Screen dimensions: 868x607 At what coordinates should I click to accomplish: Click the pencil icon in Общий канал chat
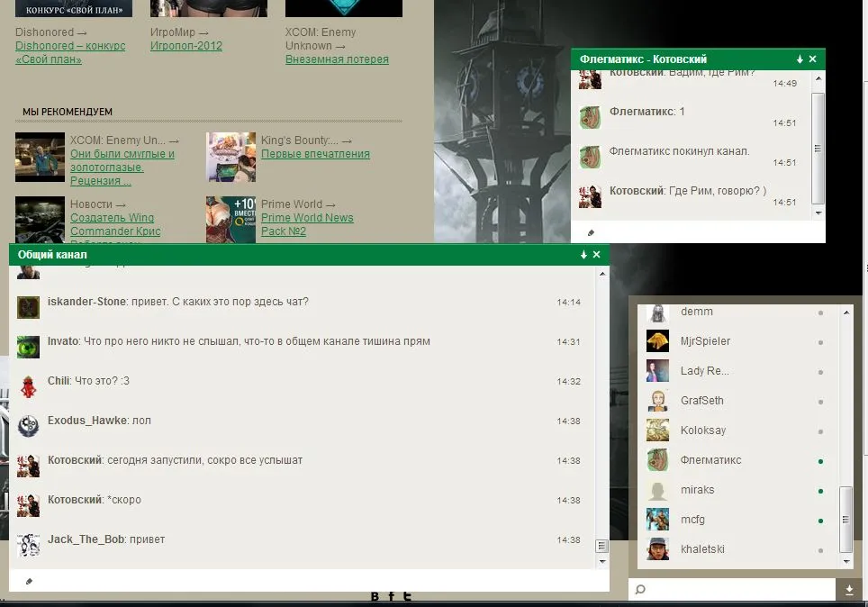coord(29,582)
